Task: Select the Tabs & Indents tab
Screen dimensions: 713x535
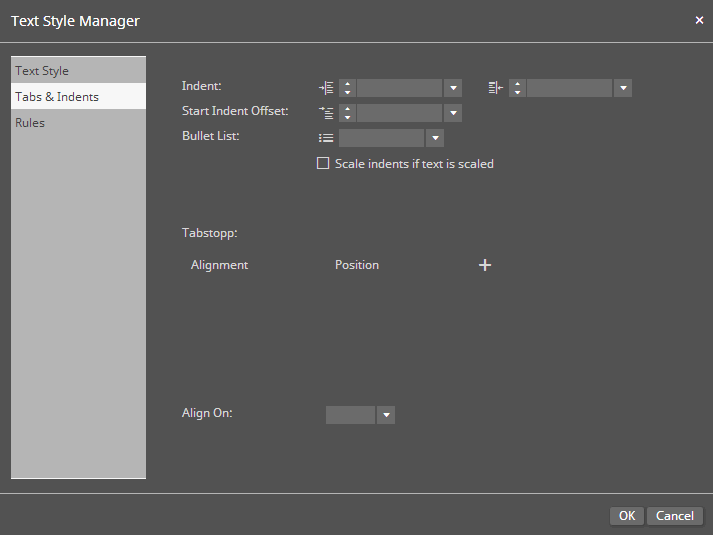Action: point(57,97)
